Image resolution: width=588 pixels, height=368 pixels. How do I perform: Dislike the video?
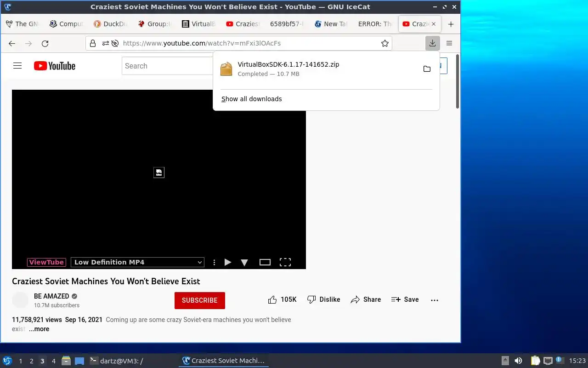point(324,300)
